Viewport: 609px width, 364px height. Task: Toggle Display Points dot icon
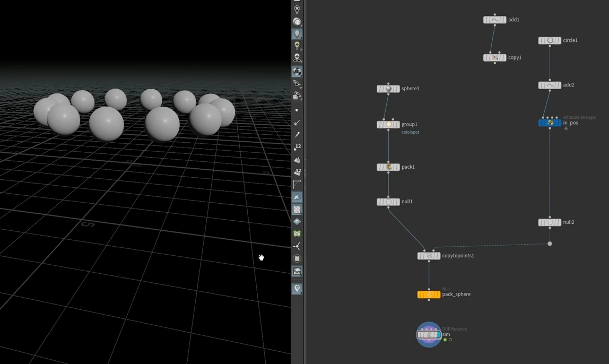click(x=297, y=110)
